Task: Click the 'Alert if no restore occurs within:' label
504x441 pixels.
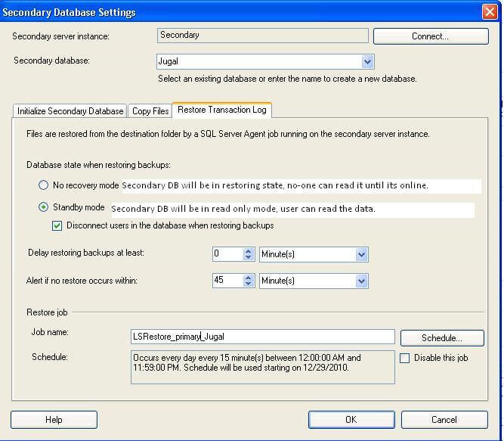Action: tap(82, 281)
